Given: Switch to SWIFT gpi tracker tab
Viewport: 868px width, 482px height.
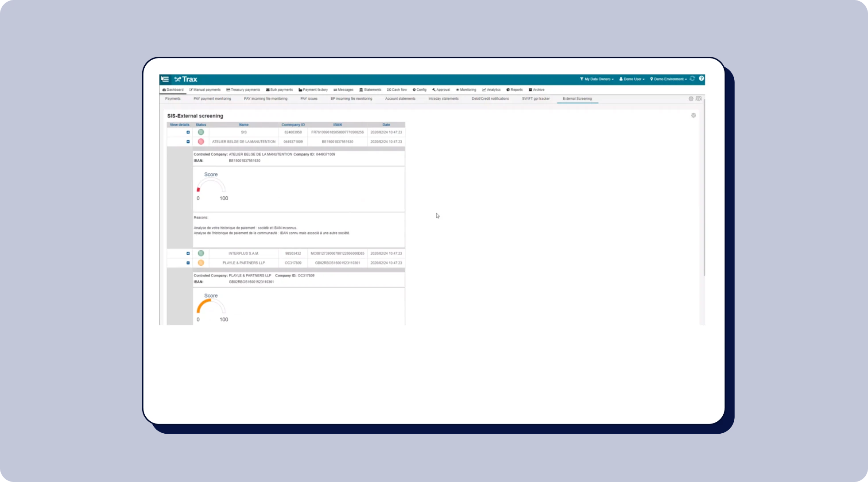Looking at the screenshot, I should (535, 99).
